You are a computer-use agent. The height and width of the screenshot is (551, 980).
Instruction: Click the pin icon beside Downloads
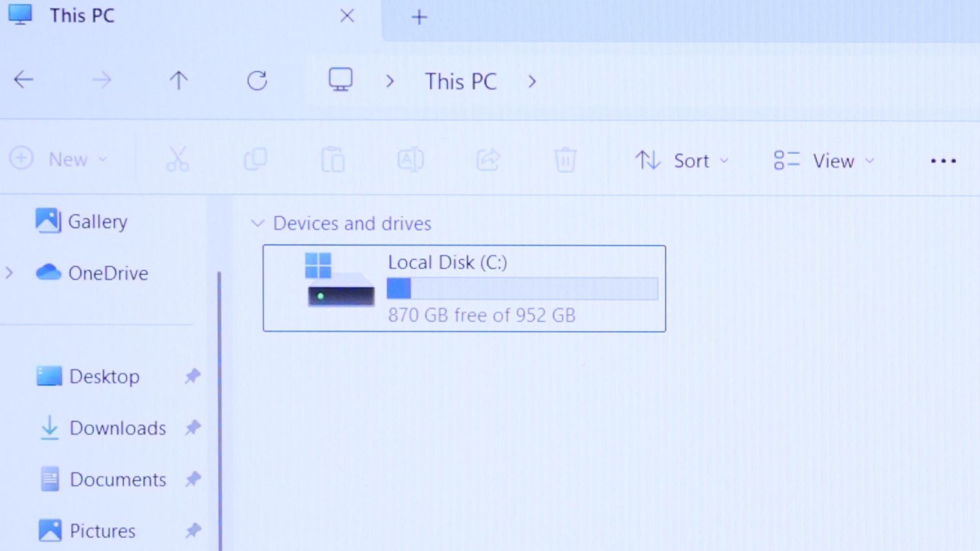(193, 427)
